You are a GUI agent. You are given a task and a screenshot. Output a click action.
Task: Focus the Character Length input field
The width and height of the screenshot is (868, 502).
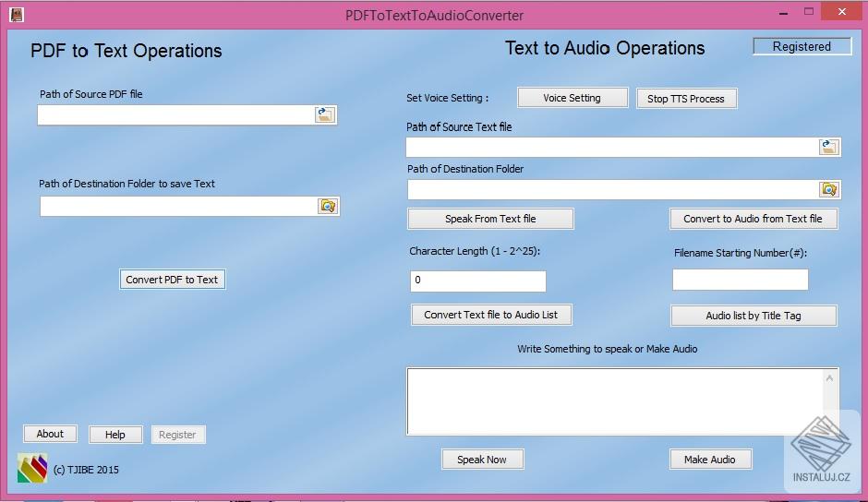(478, 281)
